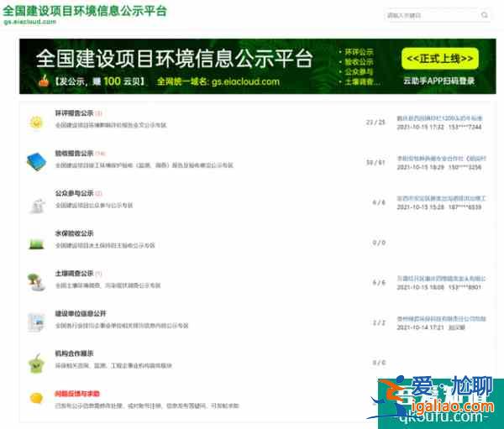Click the 验收公示 item in the banner
This screenshot has height=429, width=504.
359,62
